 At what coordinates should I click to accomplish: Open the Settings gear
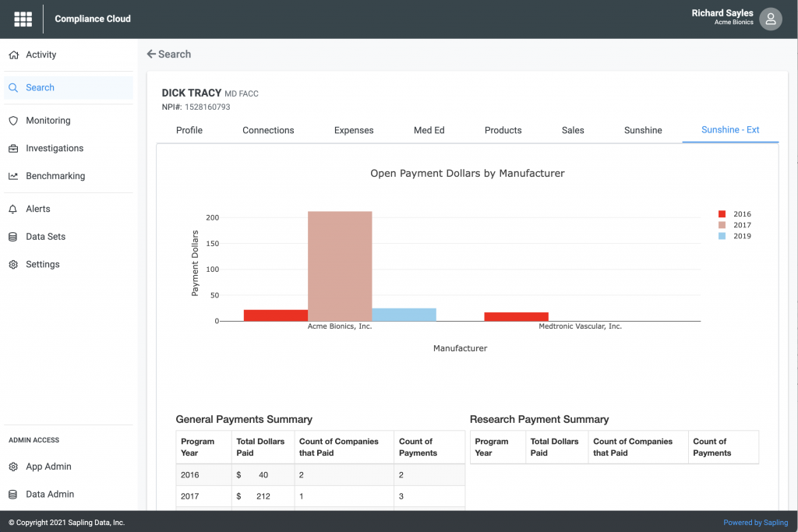click(x=44, y=264)
